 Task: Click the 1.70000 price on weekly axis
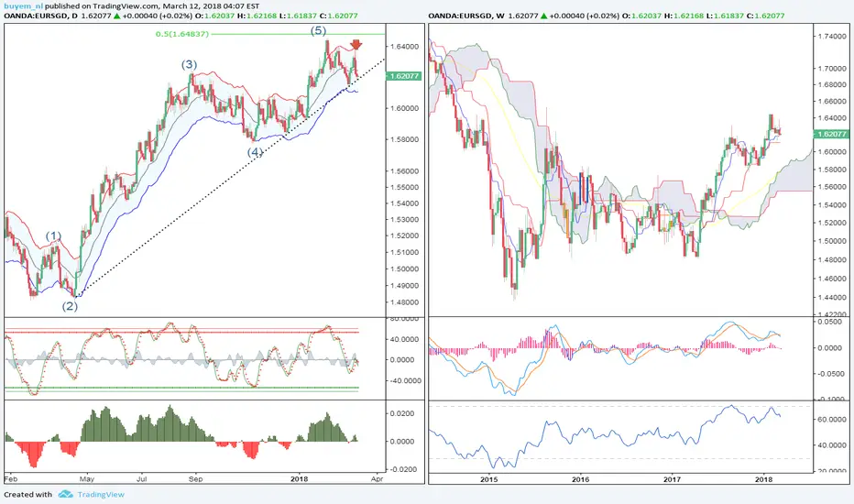[833, 69]
